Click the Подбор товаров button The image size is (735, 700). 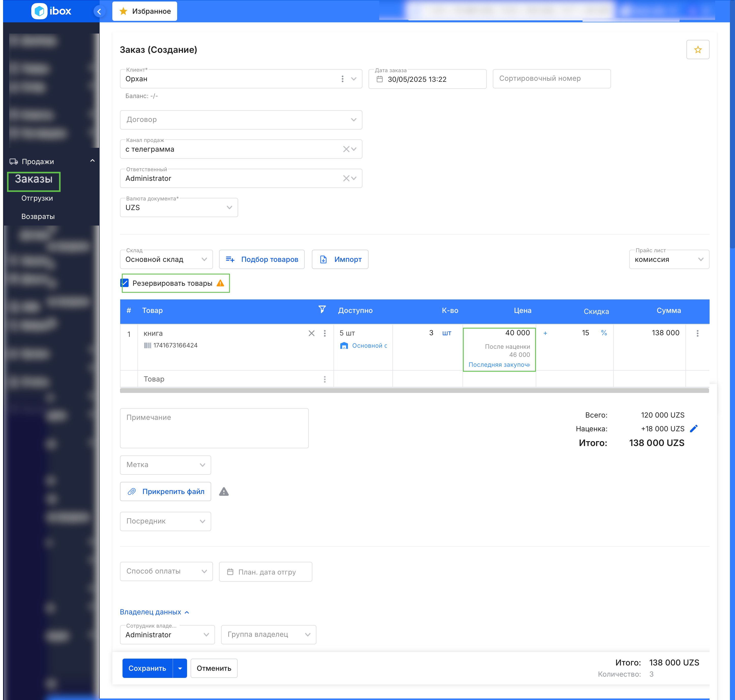coord(262,259)
